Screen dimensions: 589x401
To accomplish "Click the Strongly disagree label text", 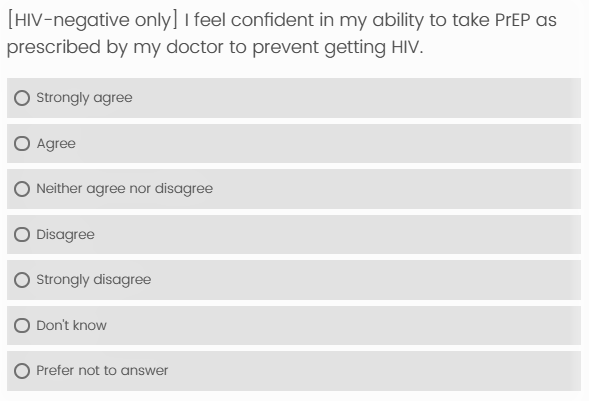I will click(x=94, y=280).
